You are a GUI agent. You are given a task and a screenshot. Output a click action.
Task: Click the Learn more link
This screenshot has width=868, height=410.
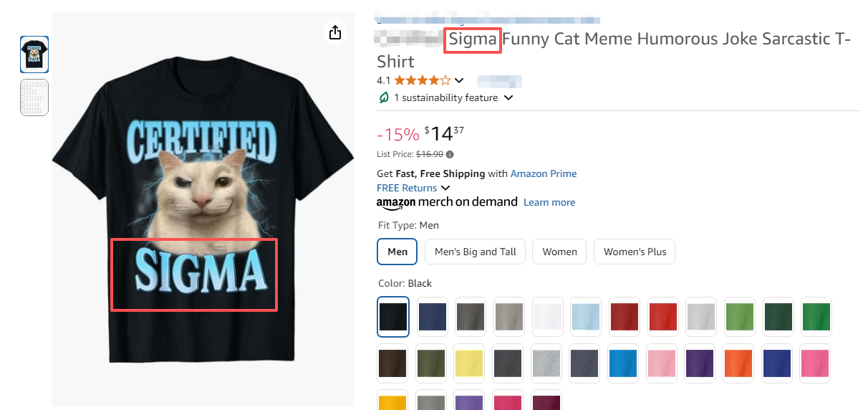click(549, 203)
